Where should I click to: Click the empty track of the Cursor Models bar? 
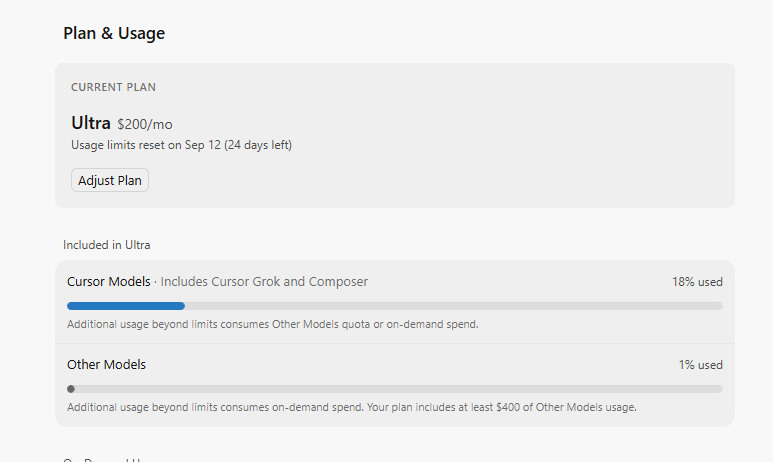click(x=454, y=306)
